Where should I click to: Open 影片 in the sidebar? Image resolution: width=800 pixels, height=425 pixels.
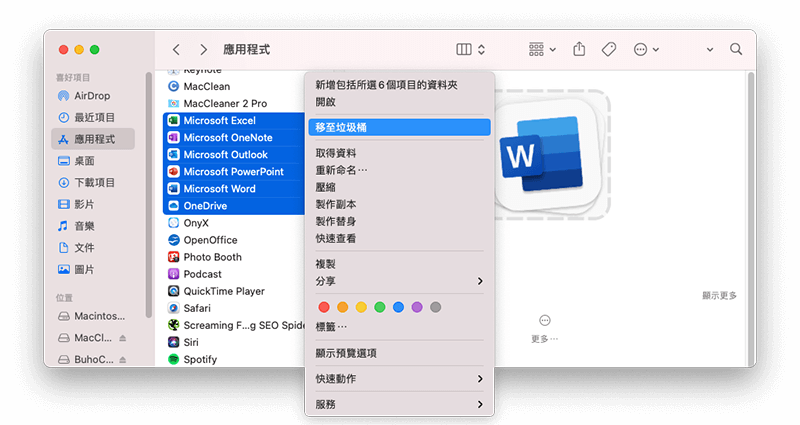(x=93, y=204)
